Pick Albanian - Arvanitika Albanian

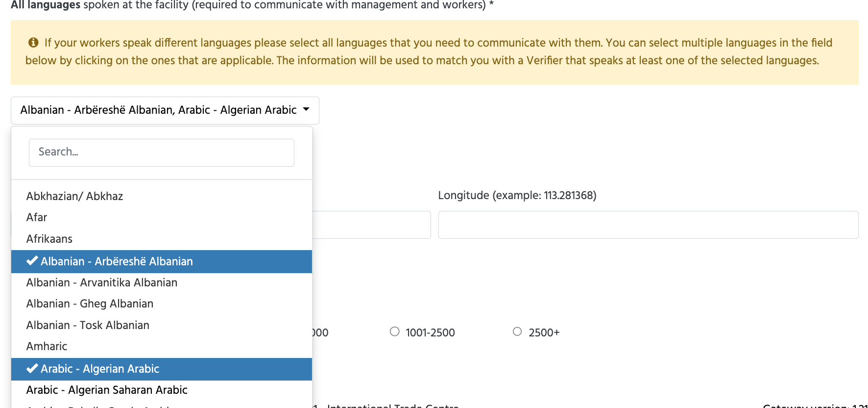click(x=102, y=282)
